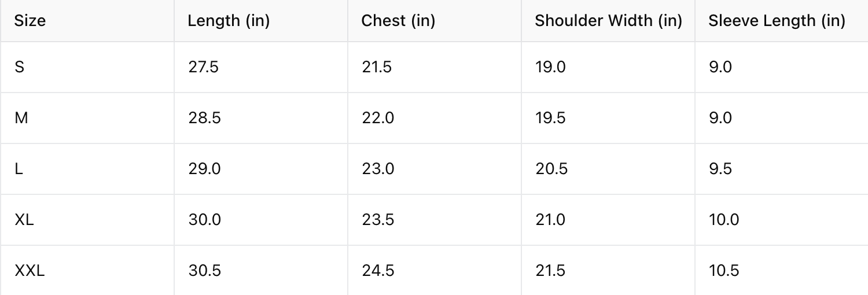
Task: Click the 24.5 chest cell for XXL
Action: 378,271
